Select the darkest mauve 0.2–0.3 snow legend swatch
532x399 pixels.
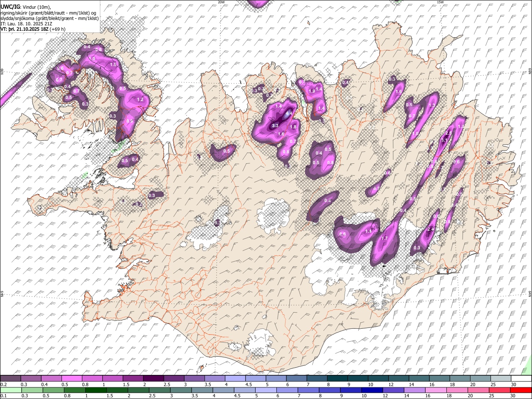point(10,378)
